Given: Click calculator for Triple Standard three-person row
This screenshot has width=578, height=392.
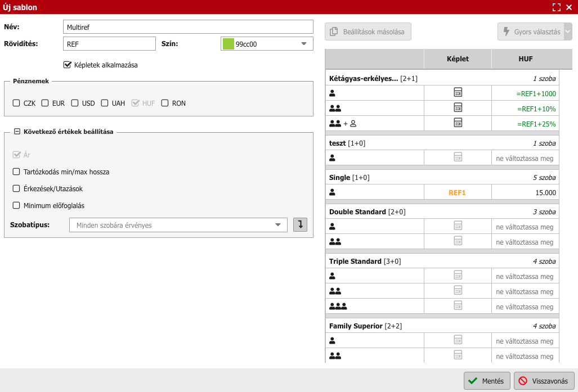Looking at the screenshot, I should click(x=458, y=305).
